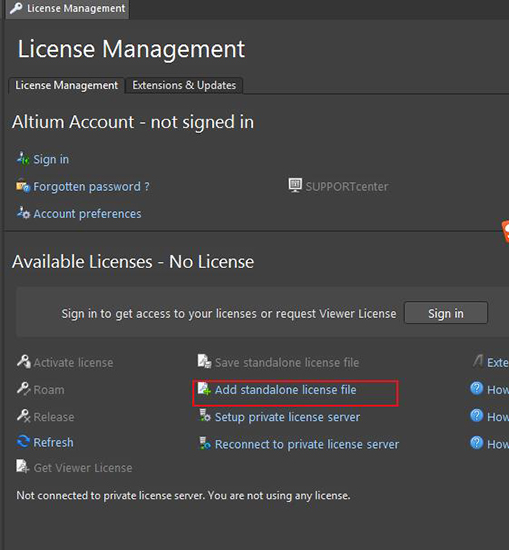Screen dimensions: 509x550
Task: Click the Get Viewer License option
Action: tap(74, 467)
